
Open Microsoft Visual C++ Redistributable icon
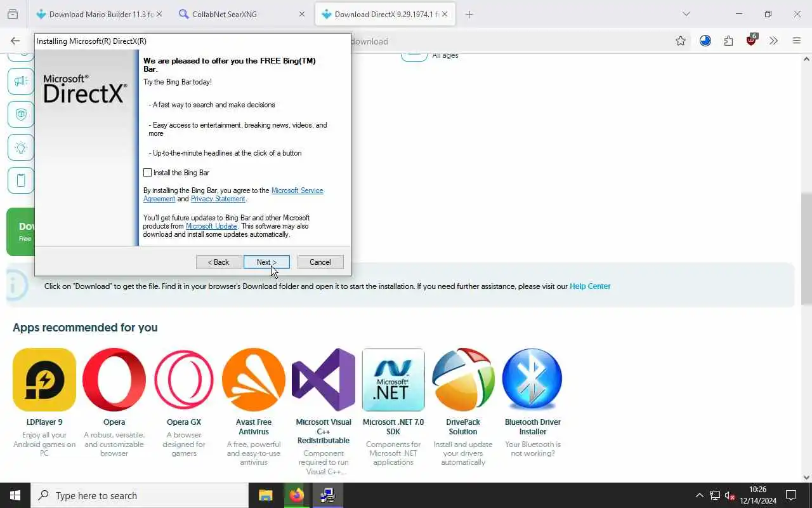click(x=324, y=380)
